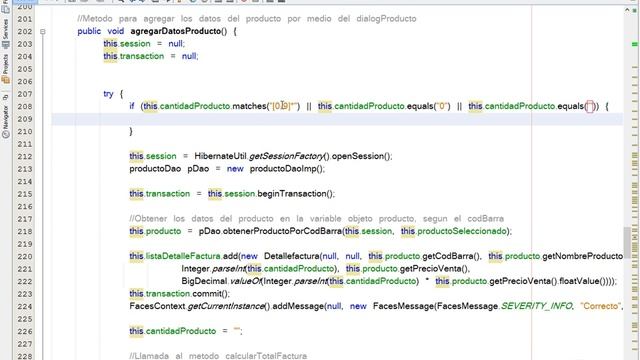
Task: Click 'SEVERITY_INFO' constant on line 224
Action: tap(536, 307)
